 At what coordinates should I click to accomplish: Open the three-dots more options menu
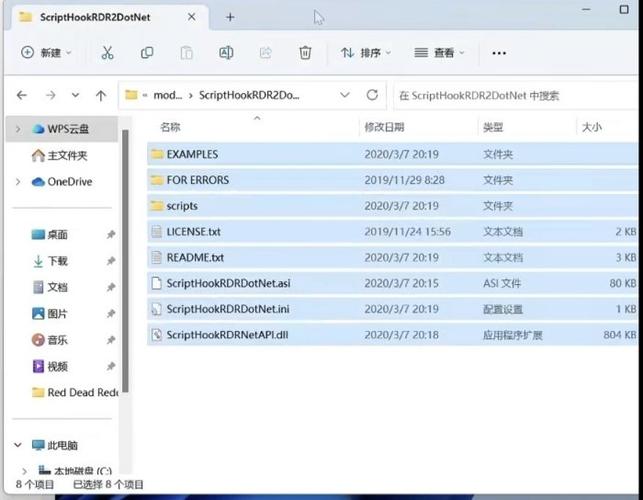click(x=499, y=53)
